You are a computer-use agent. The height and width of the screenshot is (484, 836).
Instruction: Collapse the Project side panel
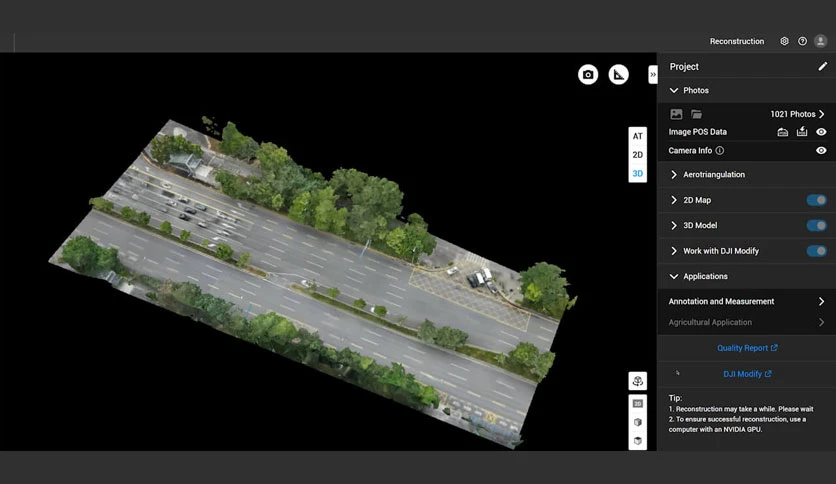point(653,75)
